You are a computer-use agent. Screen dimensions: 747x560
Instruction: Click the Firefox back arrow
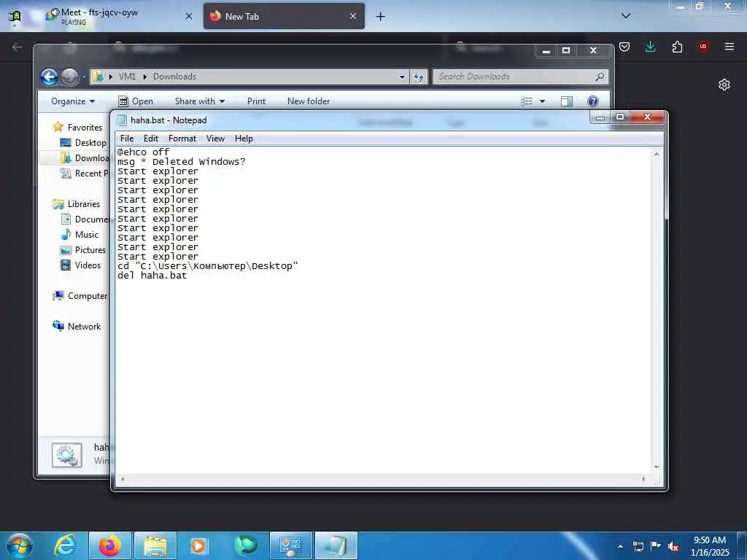coord(18,47)
